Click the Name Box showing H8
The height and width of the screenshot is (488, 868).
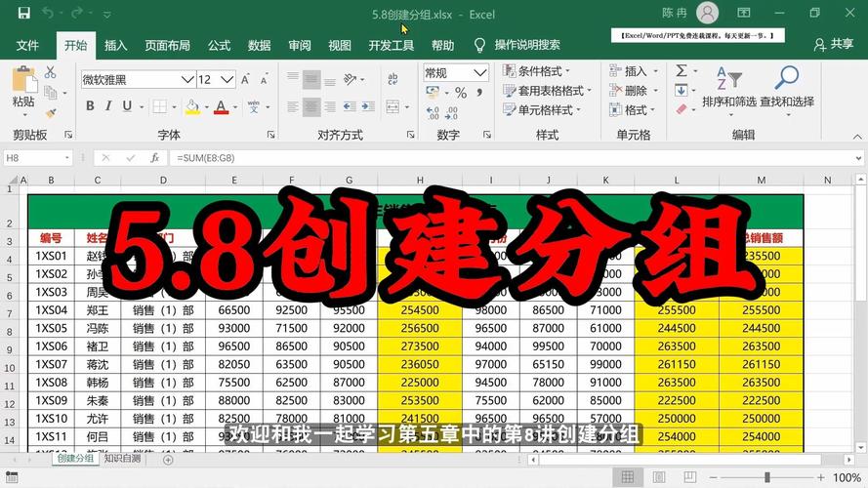(x=38, y=158)
